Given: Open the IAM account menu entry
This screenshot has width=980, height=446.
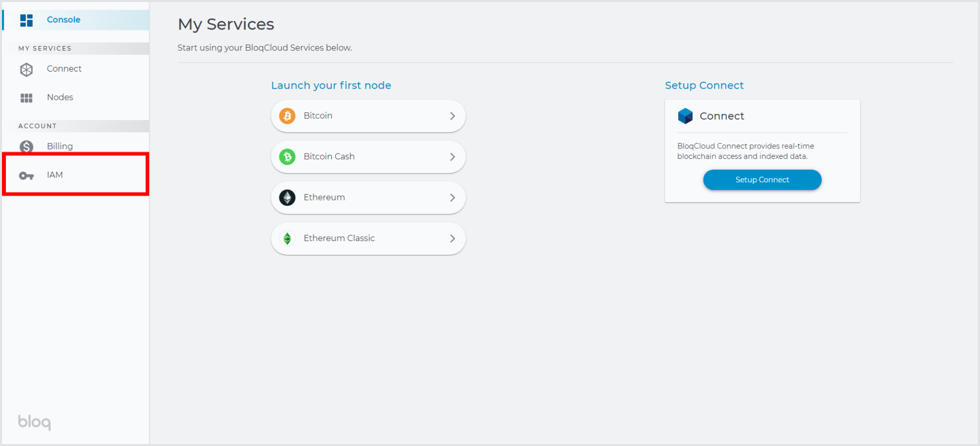Looking at the screenshot, I should point(54,174).
